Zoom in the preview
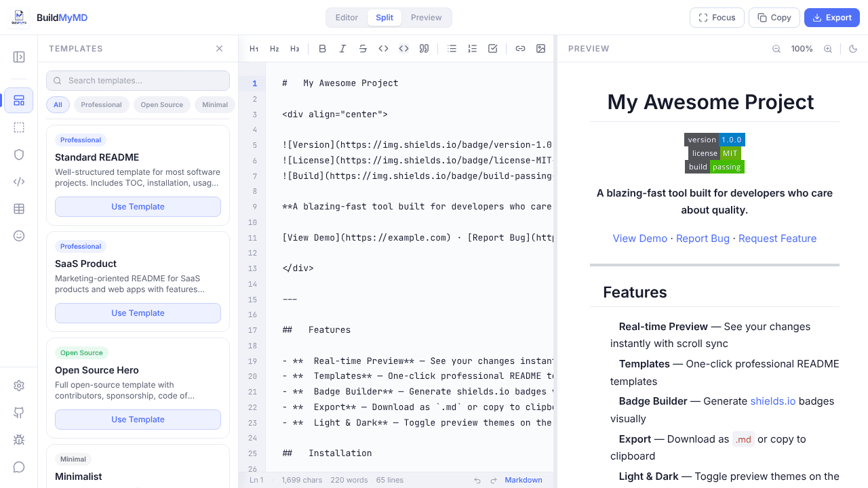This screenshot has width=868, height=488. coord(828,49)
